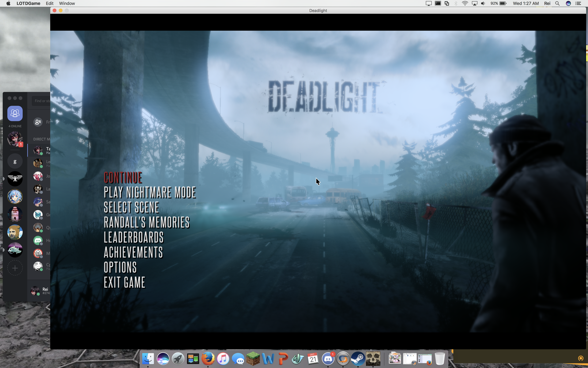Open iTunes from the Dock
The image size is (588, 368).
coord(223,358)
